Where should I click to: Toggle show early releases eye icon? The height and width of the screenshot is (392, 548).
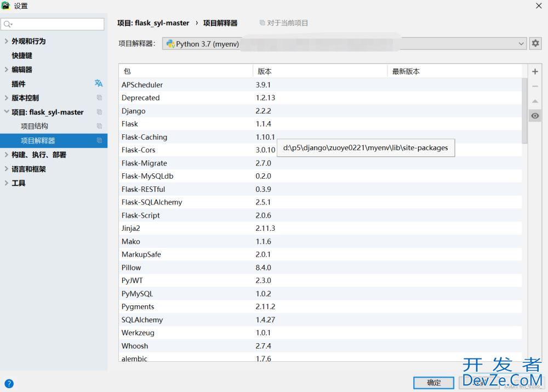tap(535, 116)
